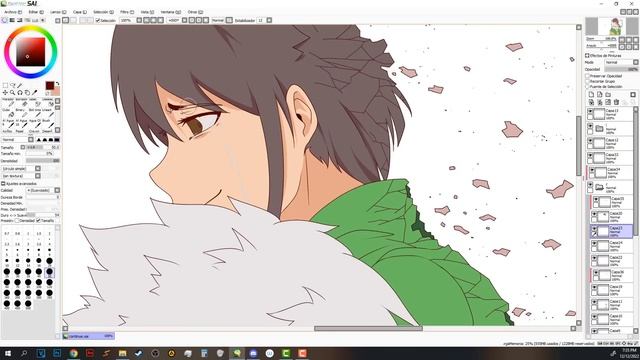Switch to the open document tab

88,336
